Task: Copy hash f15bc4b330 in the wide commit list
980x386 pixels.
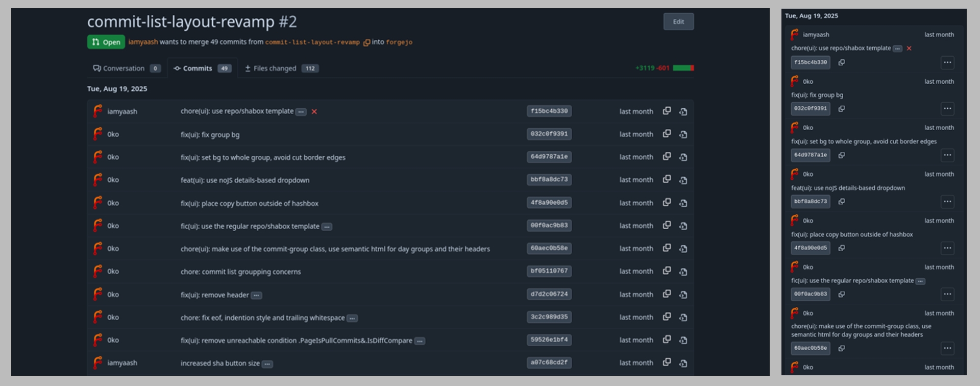Action: (667, 111)
